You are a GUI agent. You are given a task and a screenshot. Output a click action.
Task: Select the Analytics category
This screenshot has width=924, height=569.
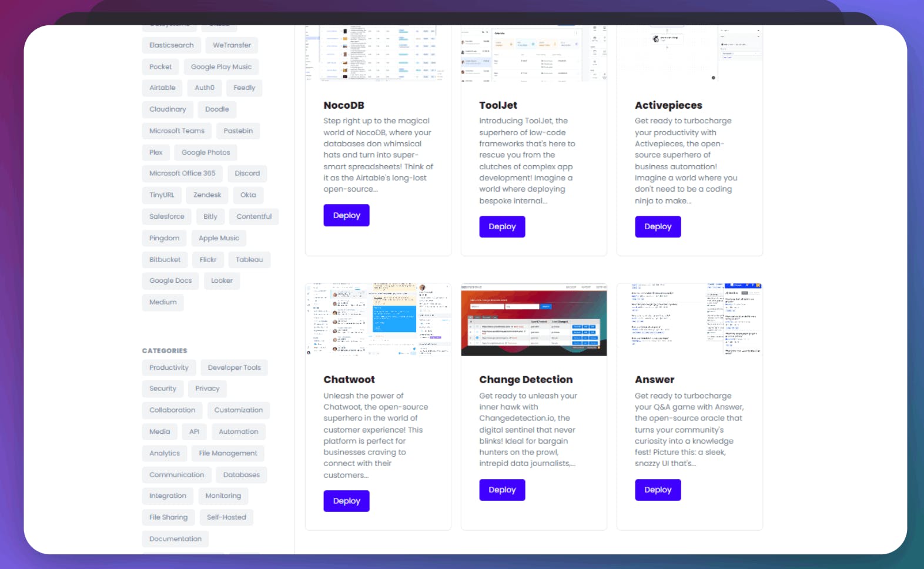pos(165,454)
